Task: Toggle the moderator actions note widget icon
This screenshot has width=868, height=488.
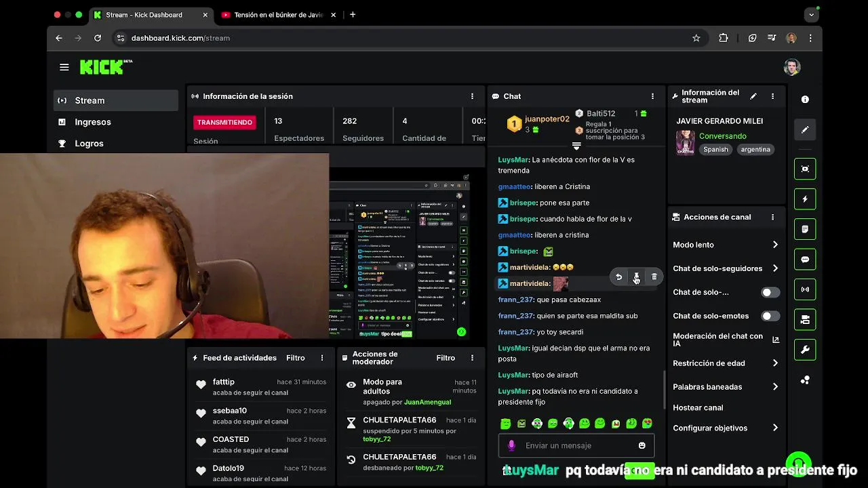Action: coord(805,229)
